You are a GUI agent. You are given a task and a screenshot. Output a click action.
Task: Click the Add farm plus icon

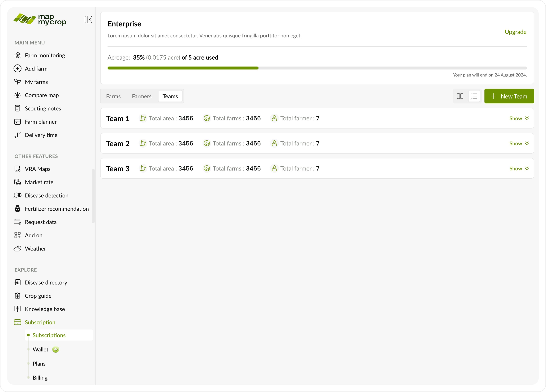(x=18, y=69)
